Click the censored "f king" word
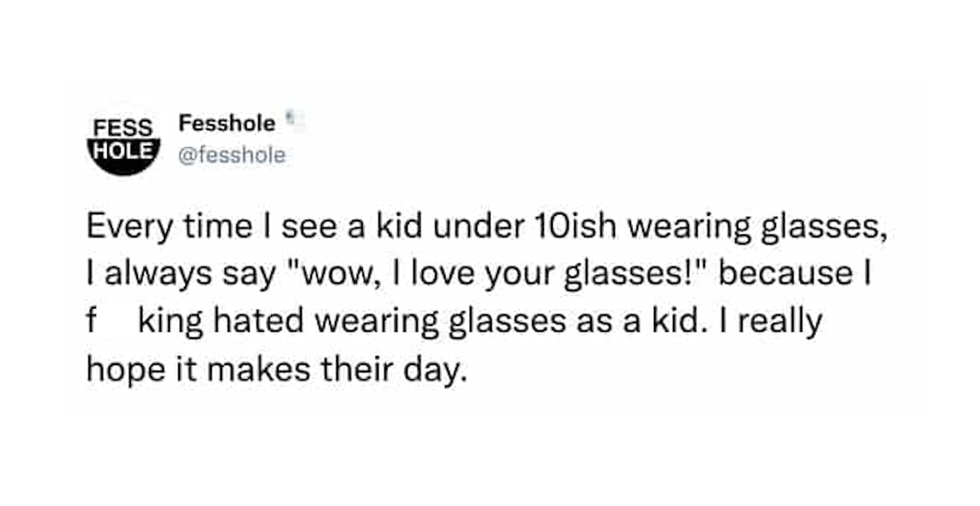980x506 pixels. [146, 321]
